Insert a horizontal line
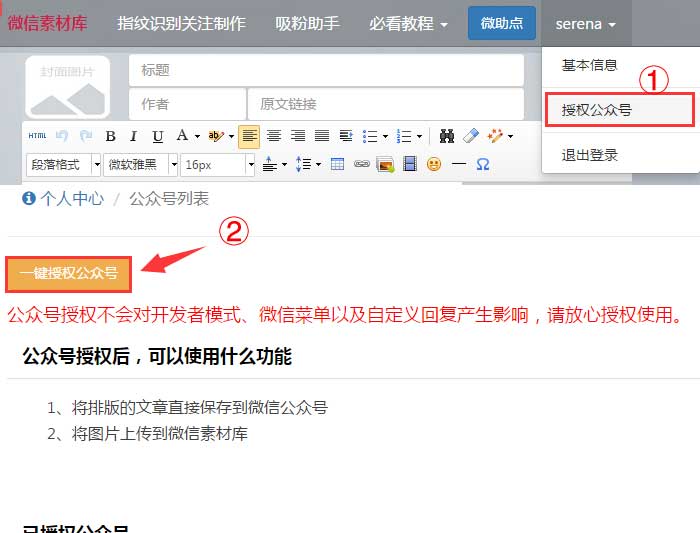 pos(459,164)
